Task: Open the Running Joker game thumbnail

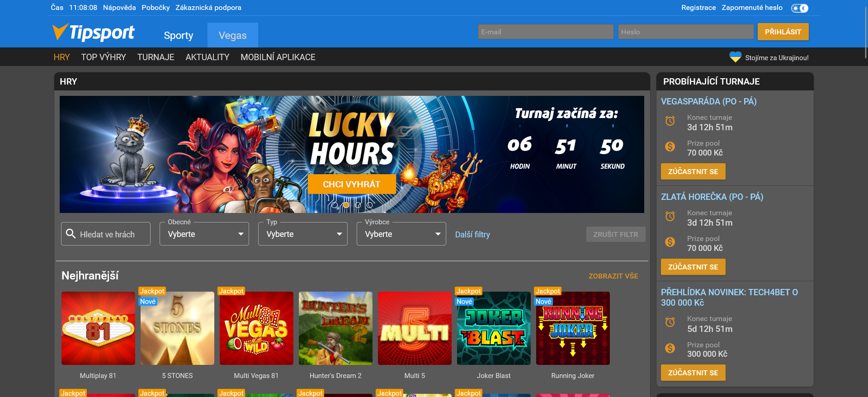Action: pyautogui.click(x=573, y=328)
